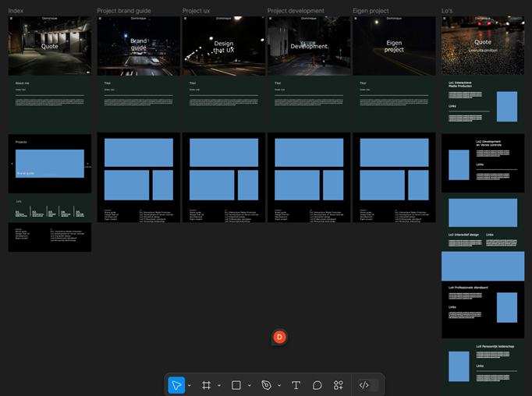532x396 pixels.
Task: Expand the Frame tool dropdown arrow
Action: [219, 385]
